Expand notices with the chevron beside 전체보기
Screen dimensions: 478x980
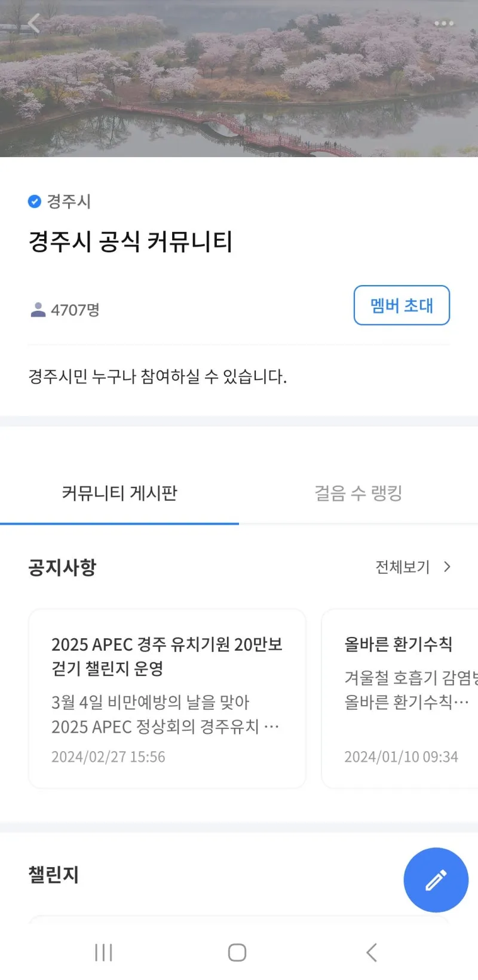tap(447, 566)
